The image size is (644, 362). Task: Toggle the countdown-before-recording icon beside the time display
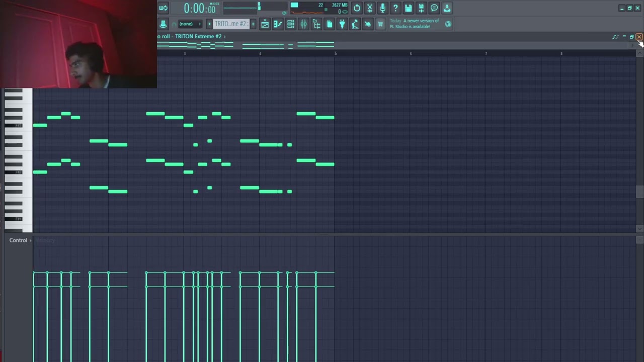pyautogui.click(x=163, y=8)
